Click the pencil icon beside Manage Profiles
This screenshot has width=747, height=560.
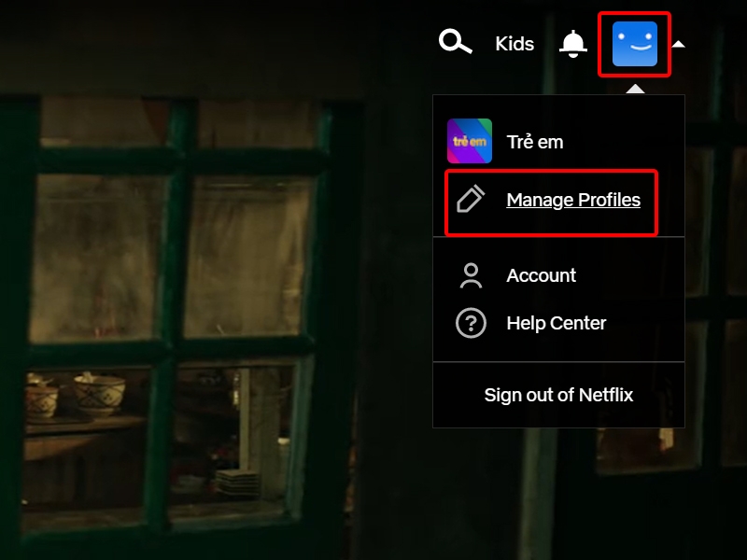[x=471, y=199]
